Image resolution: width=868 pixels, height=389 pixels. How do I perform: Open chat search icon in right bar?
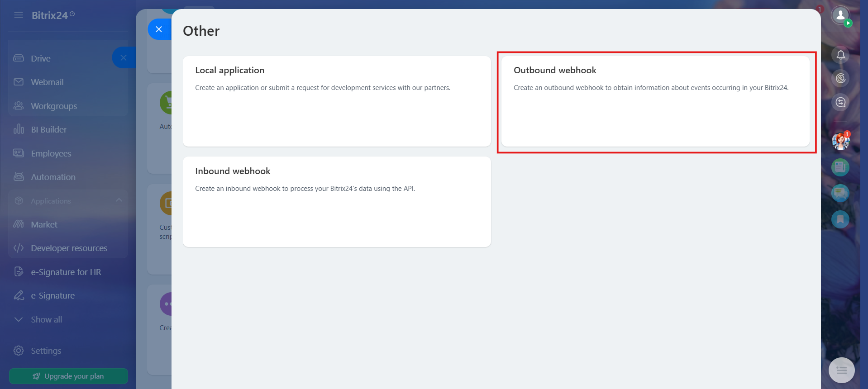coord(840,102)
